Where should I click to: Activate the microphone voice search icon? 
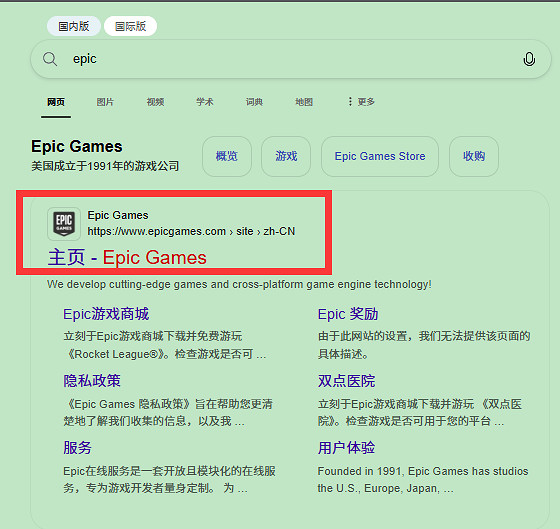pos(529,59)
